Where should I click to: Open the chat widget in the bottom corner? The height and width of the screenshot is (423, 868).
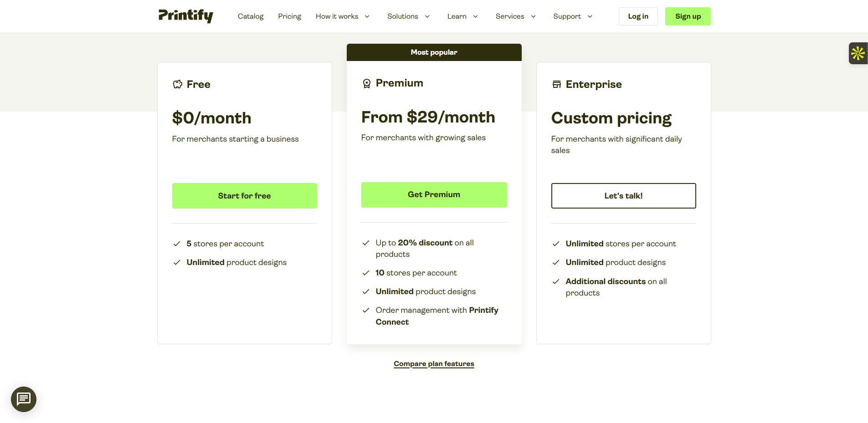click(23, 399)
